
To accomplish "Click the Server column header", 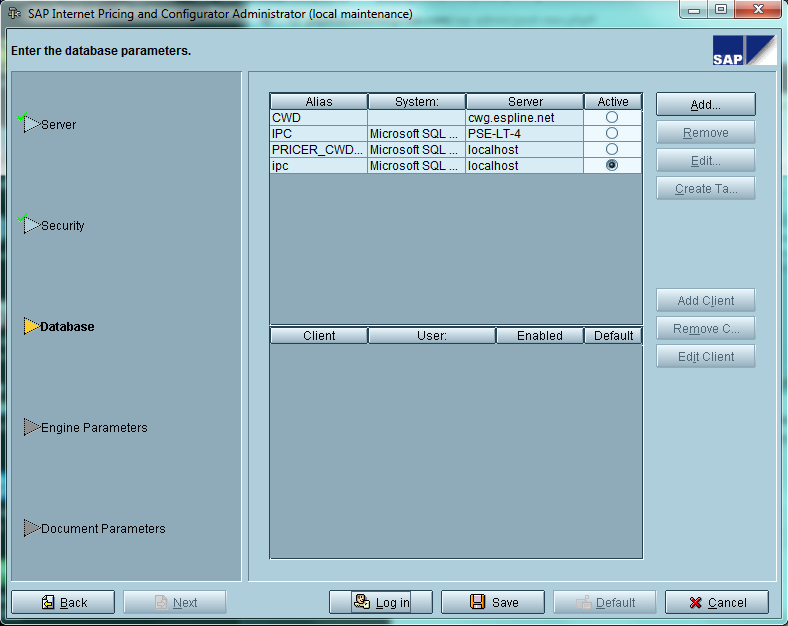I will [525, 101].
